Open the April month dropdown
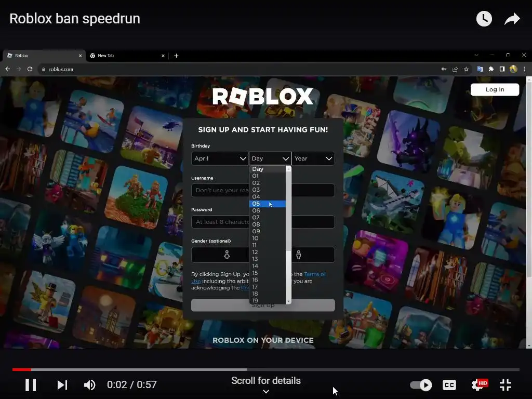Image resolution: width=532 pixels, height=399 pixels. pos(220,158)
